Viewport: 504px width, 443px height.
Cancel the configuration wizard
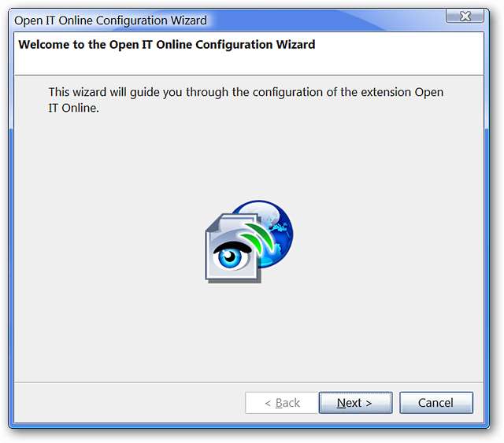tap(435, 403)
